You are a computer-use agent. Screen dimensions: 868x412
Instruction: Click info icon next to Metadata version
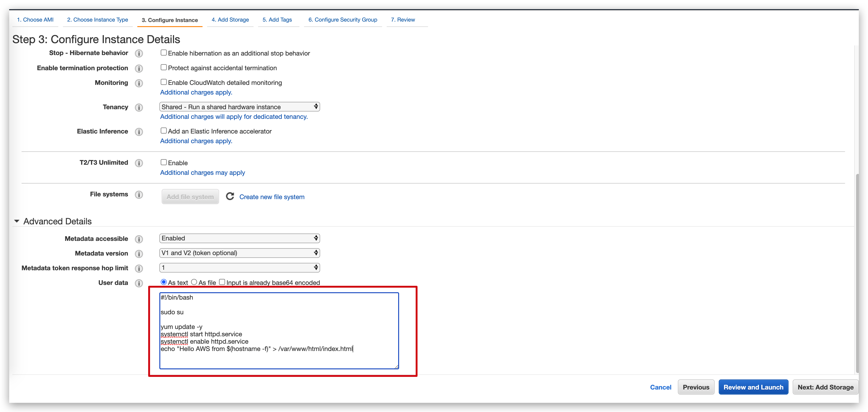click(139, 254)
